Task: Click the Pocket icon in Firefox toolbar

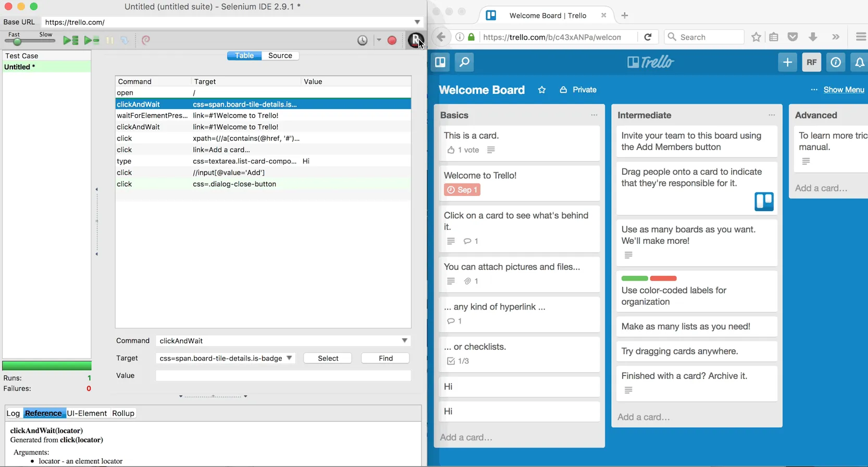Action: click(793, 37)
